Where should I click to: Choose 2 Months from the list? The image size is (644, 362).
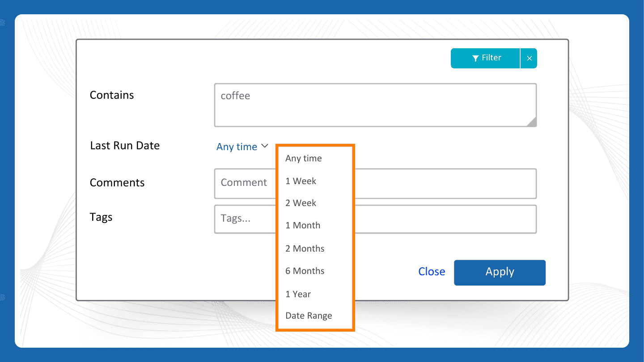coord(305,248)
